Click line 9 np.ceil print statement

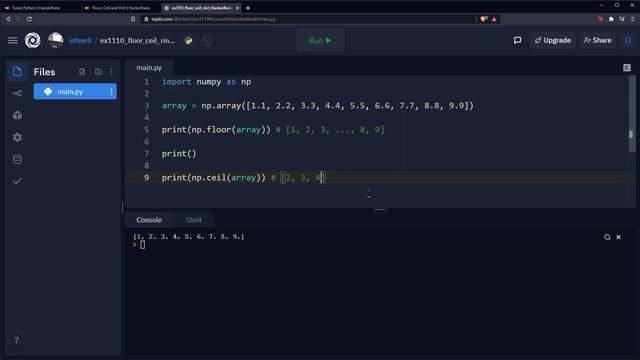click(243, 178)
